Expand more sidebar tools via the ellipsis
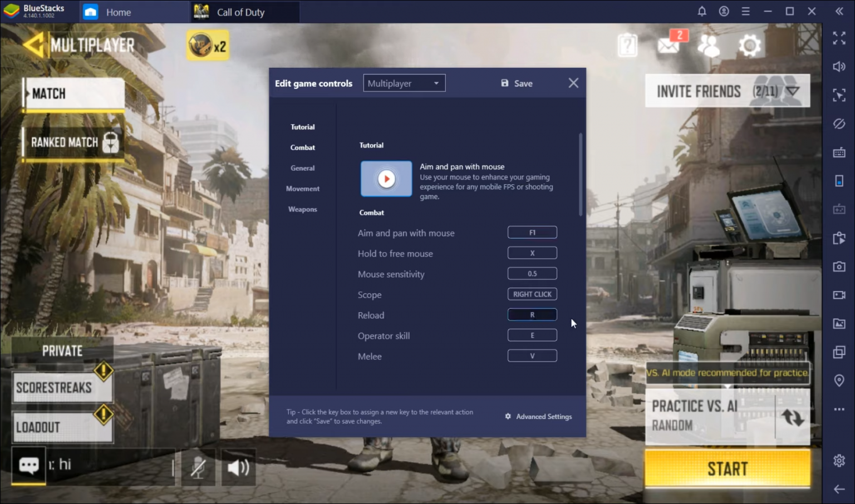 point(839,409)
